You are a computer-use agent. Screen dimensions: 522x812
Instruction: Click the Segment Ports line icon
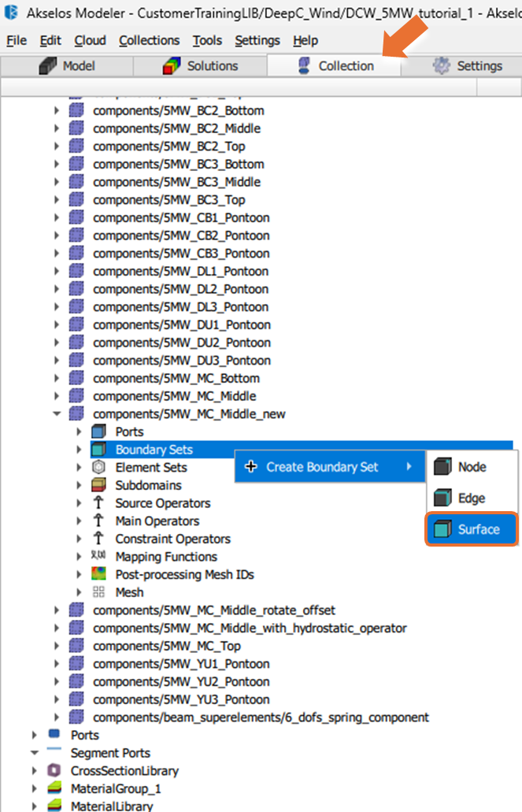[54, 749]
